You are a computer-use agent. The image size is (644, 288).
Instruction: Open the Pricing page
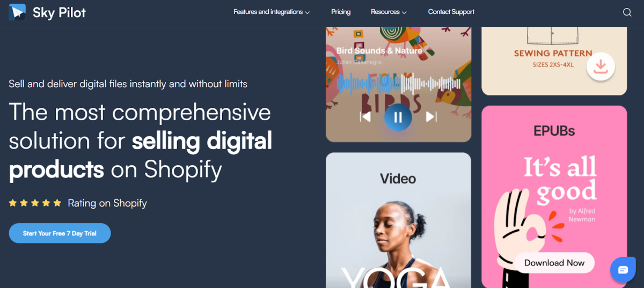[x=341, y=12]
